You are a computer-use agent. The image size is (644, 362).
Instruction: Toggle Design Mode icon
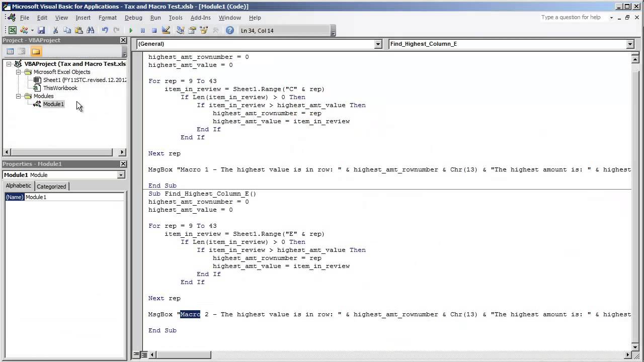click(166, 30)
